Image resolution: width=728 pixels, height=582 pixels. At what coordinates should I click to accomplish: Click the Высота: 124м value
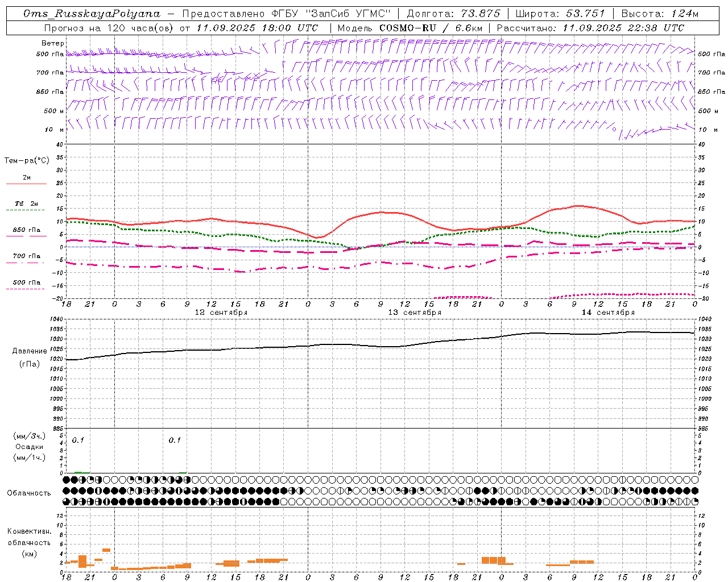pos(660,14)
